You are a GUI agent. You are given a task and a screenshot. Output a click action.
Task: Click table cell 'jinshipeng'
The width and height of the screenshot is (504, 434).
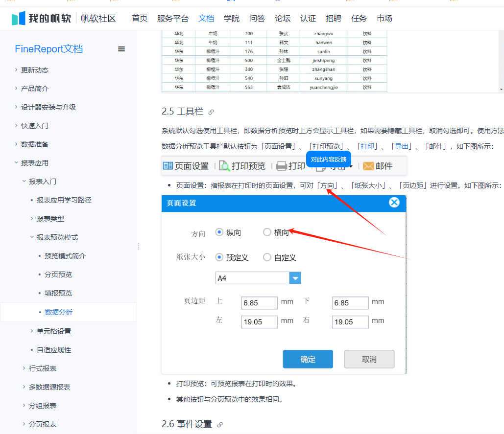click(x=324, y=60)
